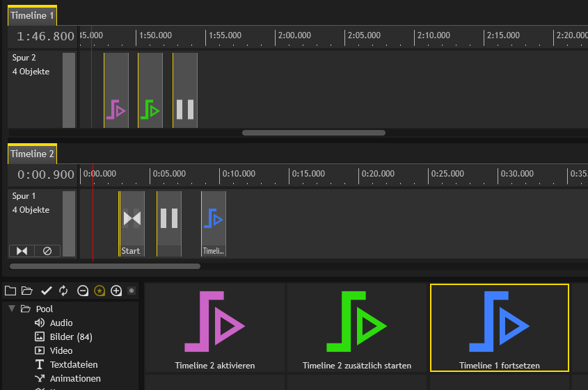Toggle the small square dot button in pool toolbar

[x=132, y=291]
